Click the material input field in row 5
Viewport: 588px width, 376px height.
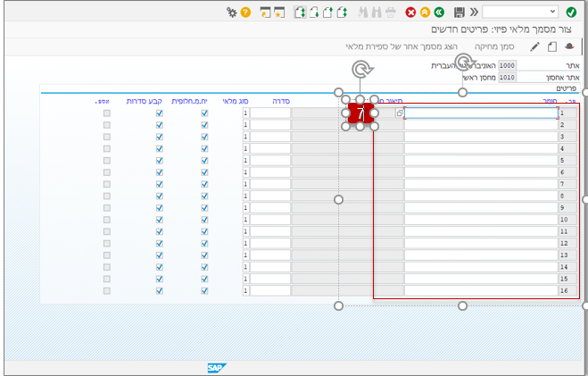481,161
